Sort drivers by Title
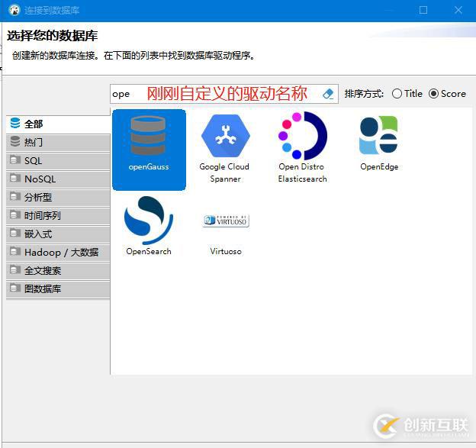Screen dimensions: 476x448 point(407,94)
